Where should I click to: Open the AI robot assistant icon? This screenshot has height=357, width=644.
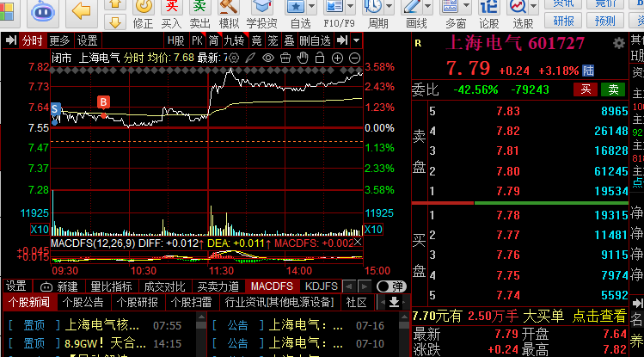[x=43, y=11]
